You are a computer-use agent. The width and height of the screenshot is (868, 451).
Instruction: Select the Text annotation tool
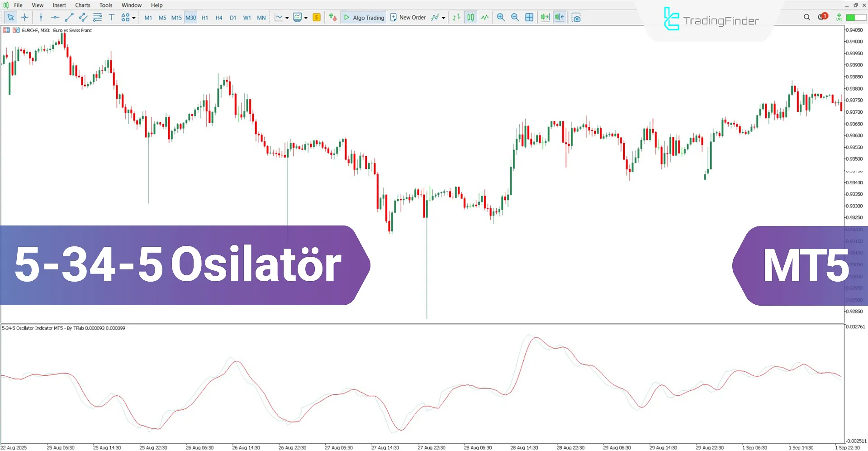[x=111, y=17]
